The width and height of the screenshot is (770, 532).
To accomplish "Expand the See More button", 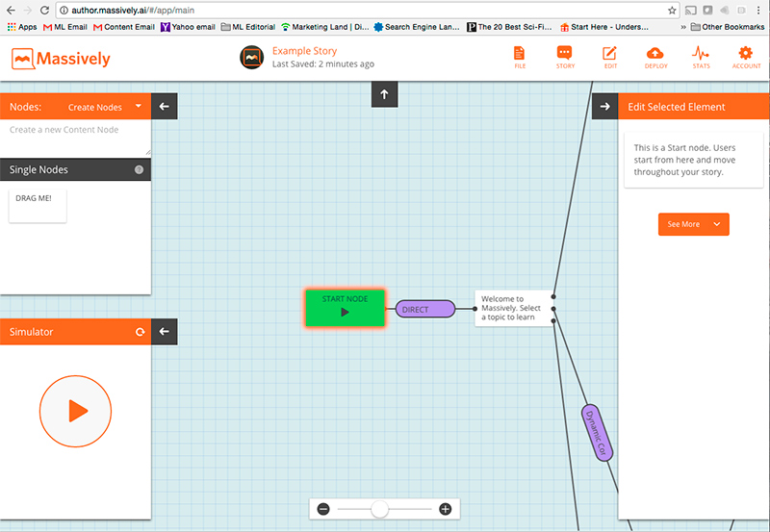I will 693,224.
